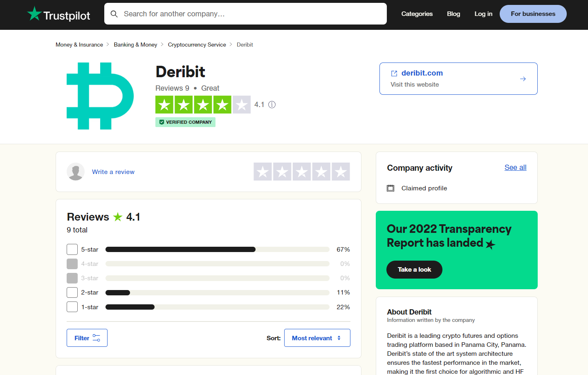
Task: Visit the deribit.com website link
Action: 422,73
